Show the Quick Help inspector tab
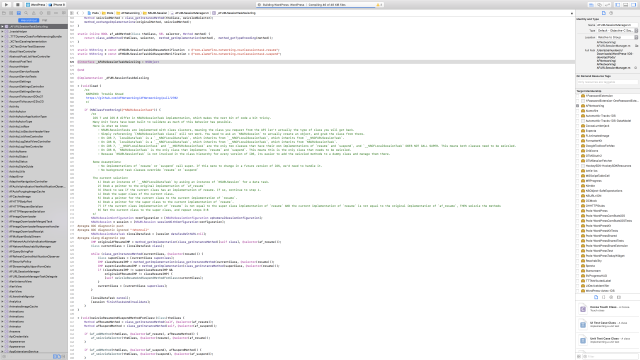 pos(611,13)
